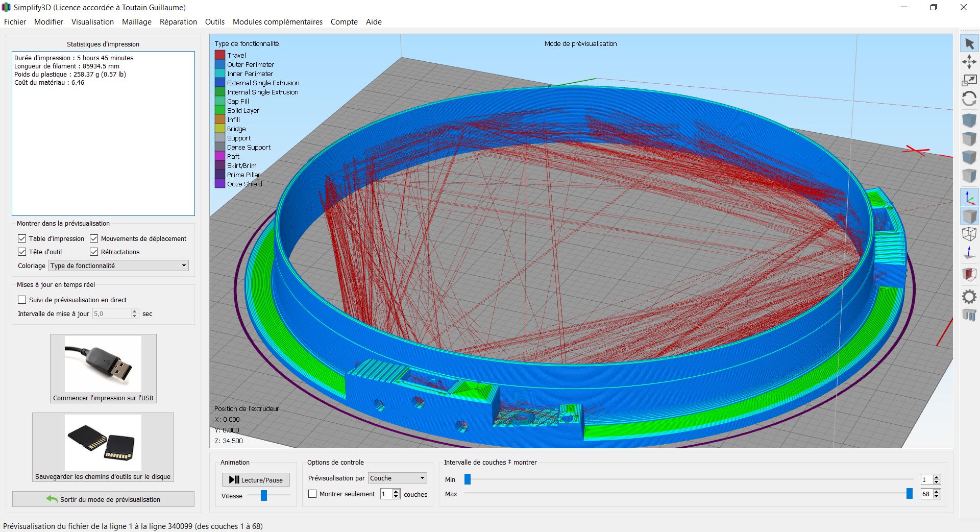The image size is (980, 532).
Task: Click the 'Durée d'impression : 5 hours 45 minutes' line
Action: point(74,58)
